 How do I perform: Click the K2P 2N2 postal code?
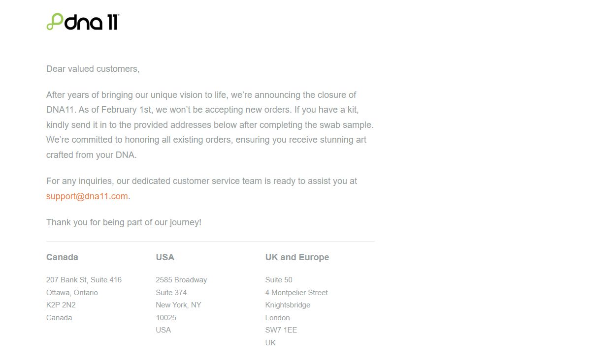click(61, 305)
